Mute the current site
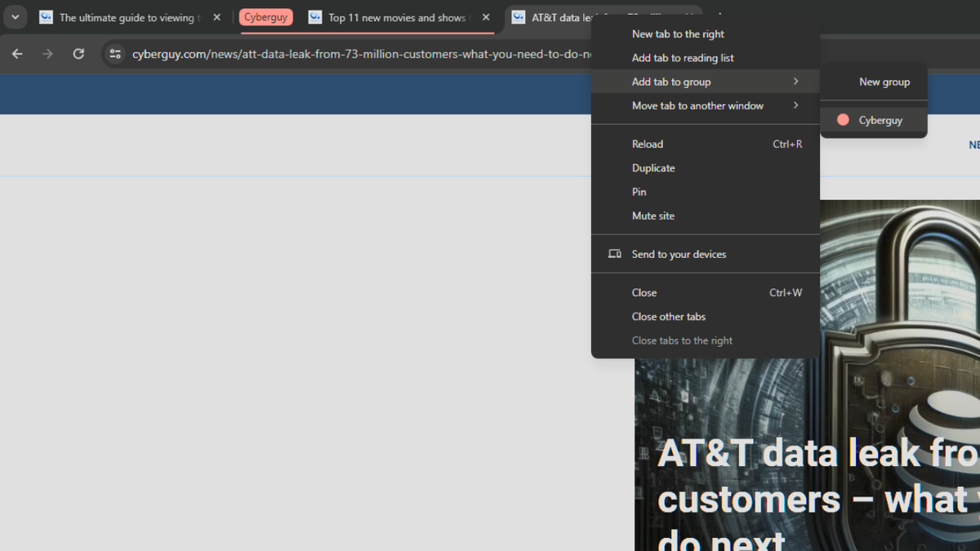The image size is (980, 551). [653, 216]
